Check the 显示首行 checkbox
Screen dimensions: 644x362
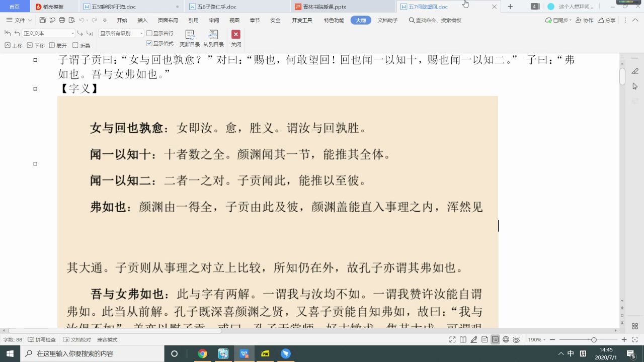tap(149, 33)
